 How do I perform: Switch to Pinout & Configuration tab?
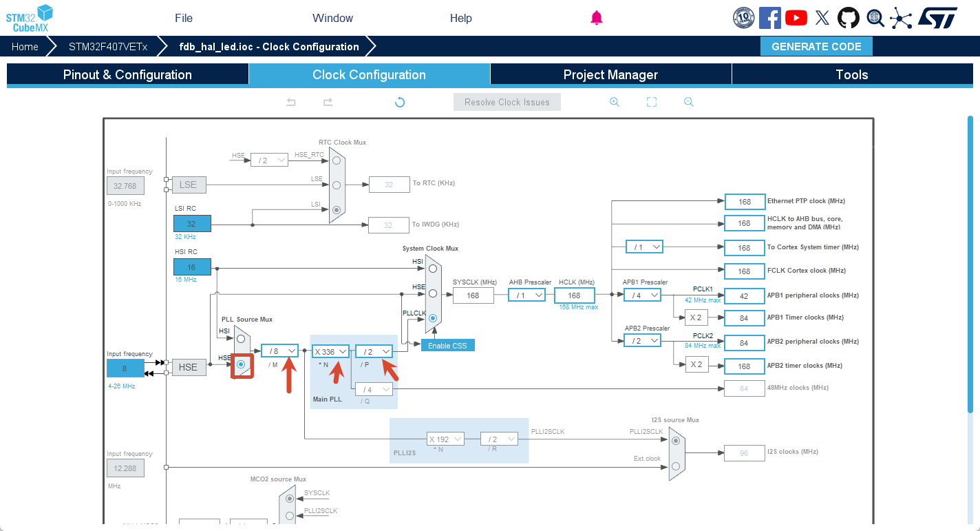(127, 74)
